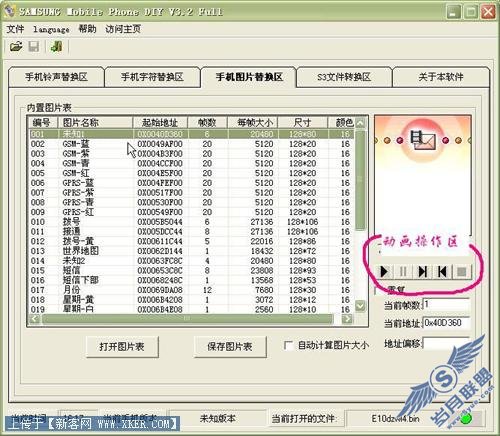The height and width of the screenshot is (436, 500).
Task: Click the 保存图片表 button
Action: 230,347
